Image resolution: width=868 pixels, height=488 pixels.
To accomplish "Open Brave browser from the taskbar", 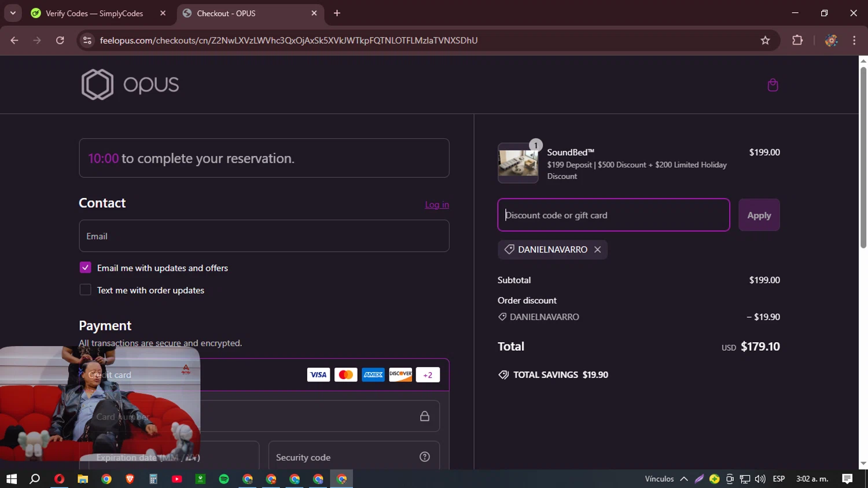I will 130,479.
